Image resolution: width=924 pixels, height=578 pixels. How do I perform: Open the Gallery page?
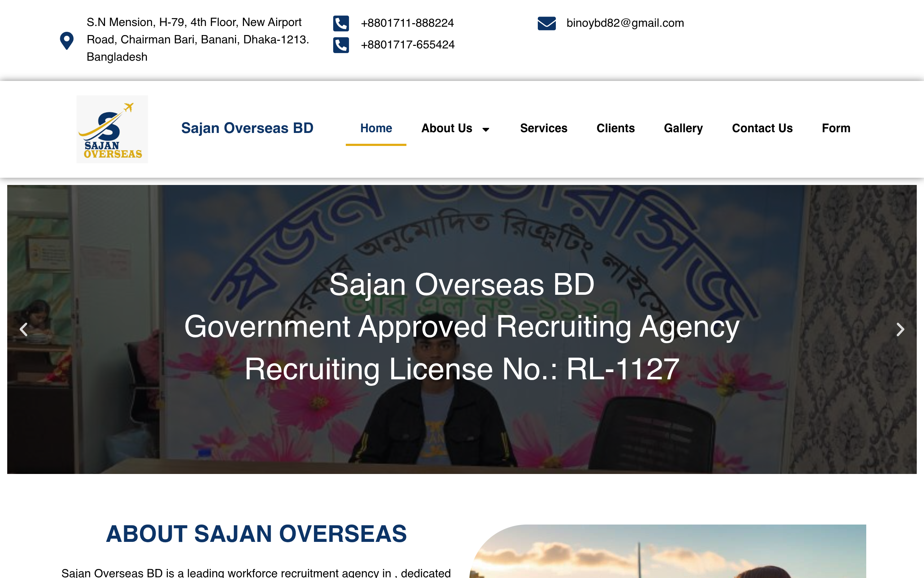(x=683, y=128)
